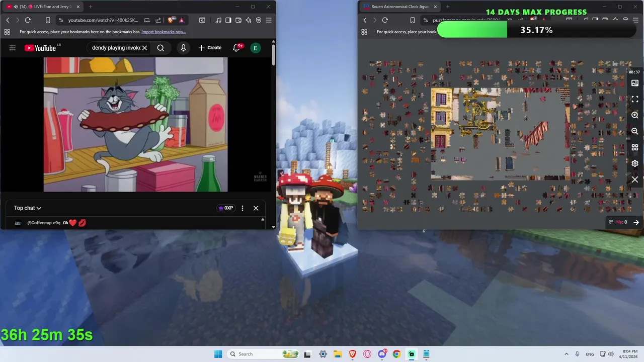Click the @Coffeecup-e9q chat username
644x362 pixels.
point(44,223)
